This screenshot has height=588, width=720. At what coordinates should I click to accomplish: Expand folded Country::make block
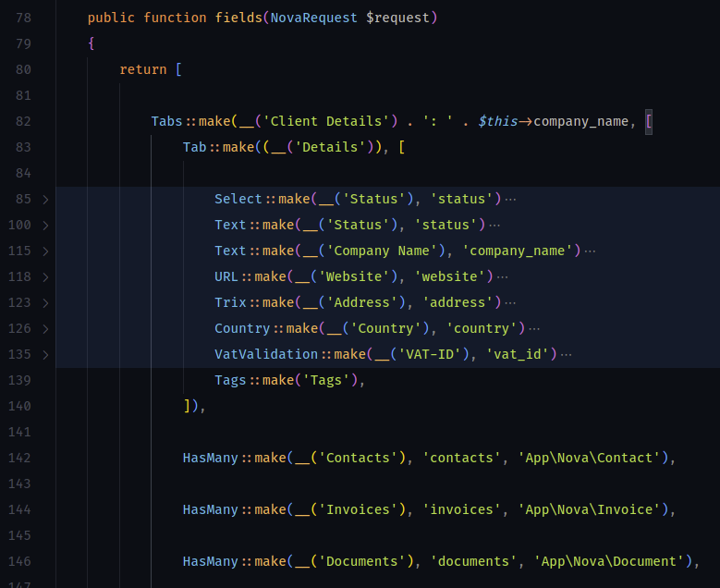pyautogui.click(x=45, y=329)
